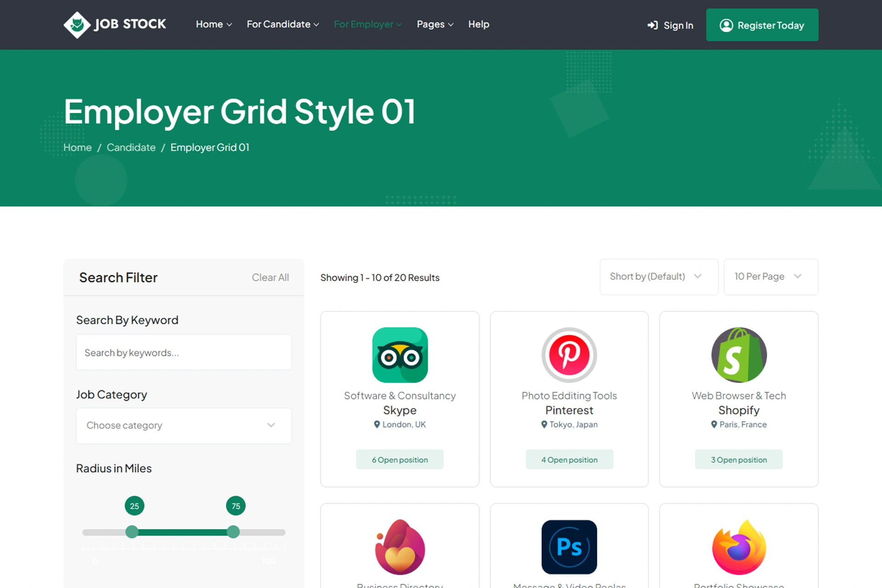Open the Pinterest employer logo
Screen dimensions: 882x588
click(x=569, y=355)
